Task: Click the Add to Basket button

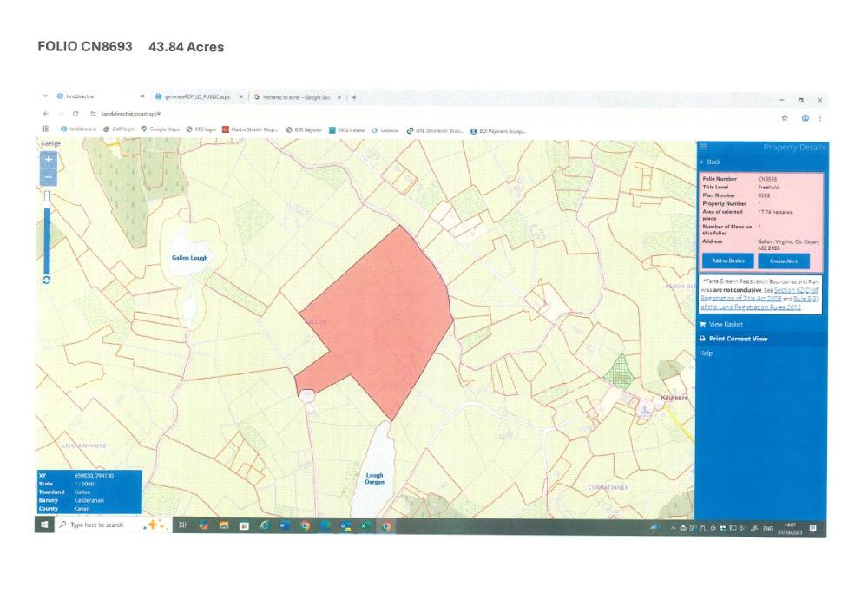Action: [727, 261]
